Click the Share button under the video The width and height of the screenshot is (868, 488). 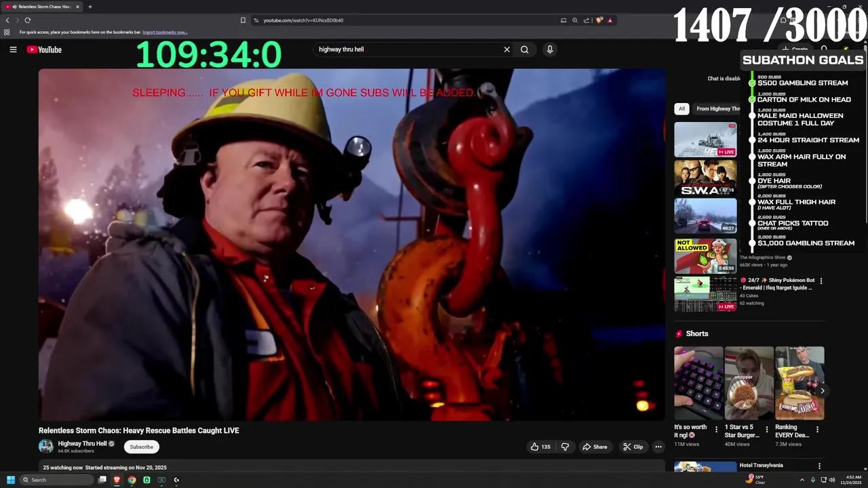(594, 447)
